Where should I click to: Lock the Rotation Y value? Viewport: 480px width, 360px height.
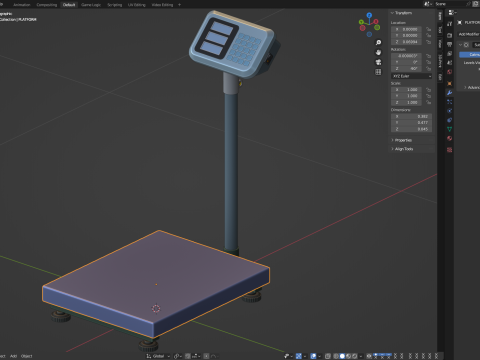429,62
